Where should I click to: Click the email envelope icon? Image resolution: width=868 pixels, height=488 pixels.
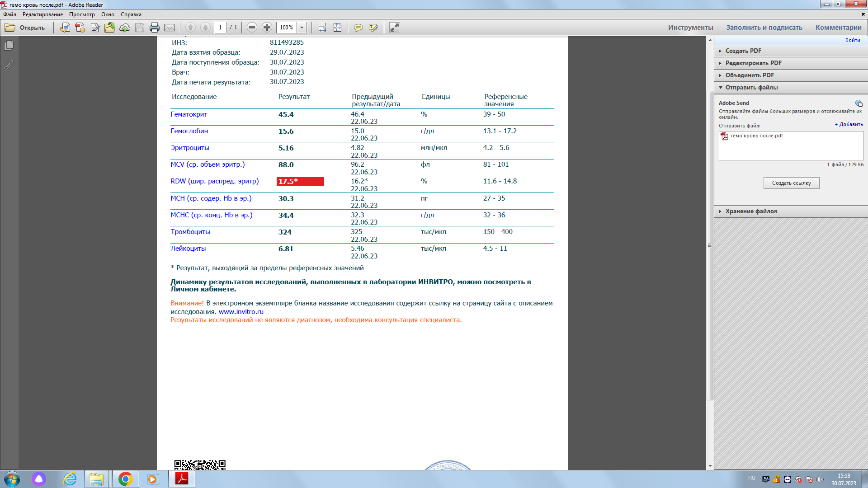[x=170, y=28]
